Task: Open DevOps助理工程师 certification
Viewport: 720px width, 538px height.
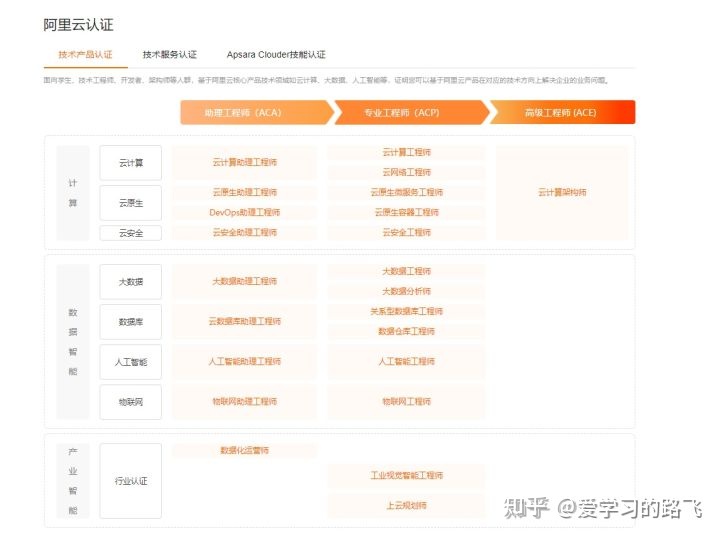Action: [245, 213]
